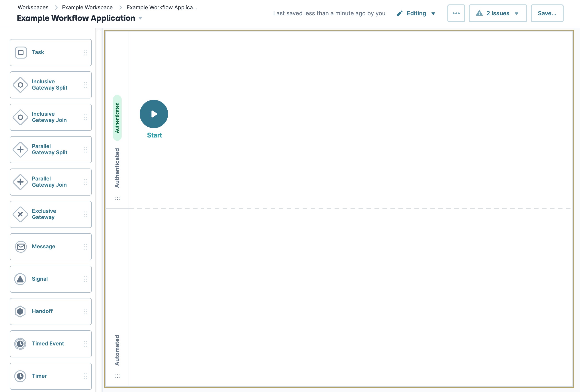Click the Message card drag handle
This screenshot has width=580, height=392.
[x=85, y=247]
